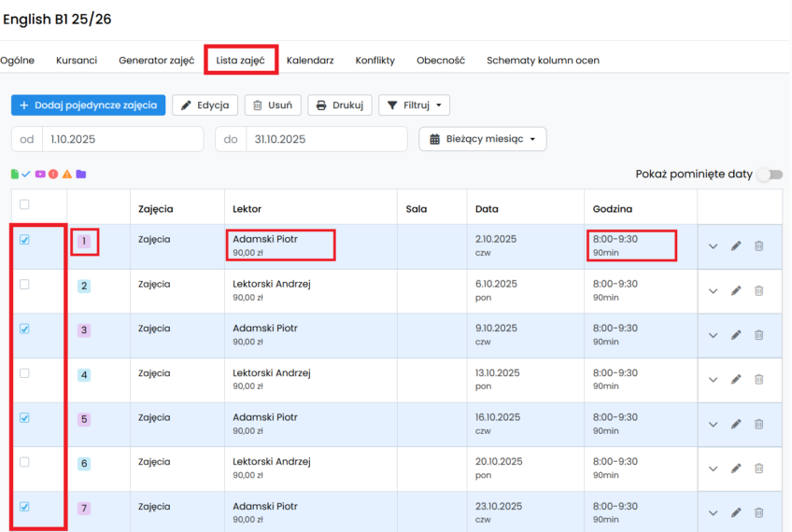Click the 'Drukuj' print button
Screen dimensions: 792x532
point(340,105)
